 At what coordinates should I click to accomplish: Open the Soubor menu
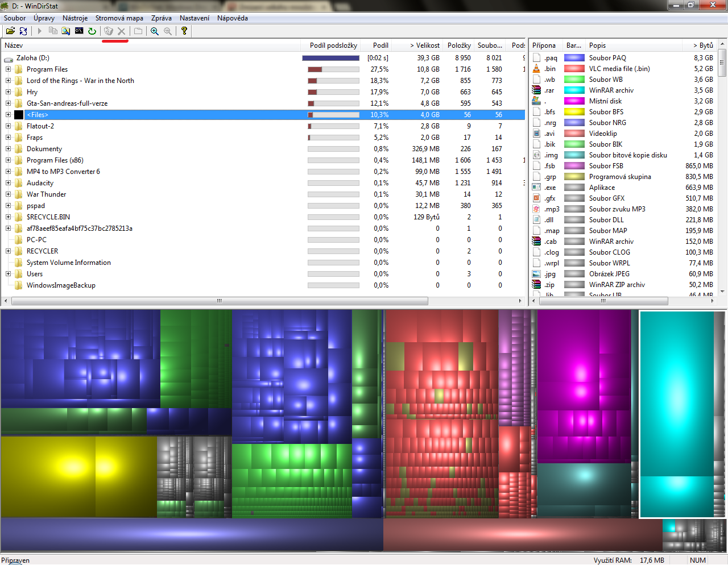[x=15, y=18]
